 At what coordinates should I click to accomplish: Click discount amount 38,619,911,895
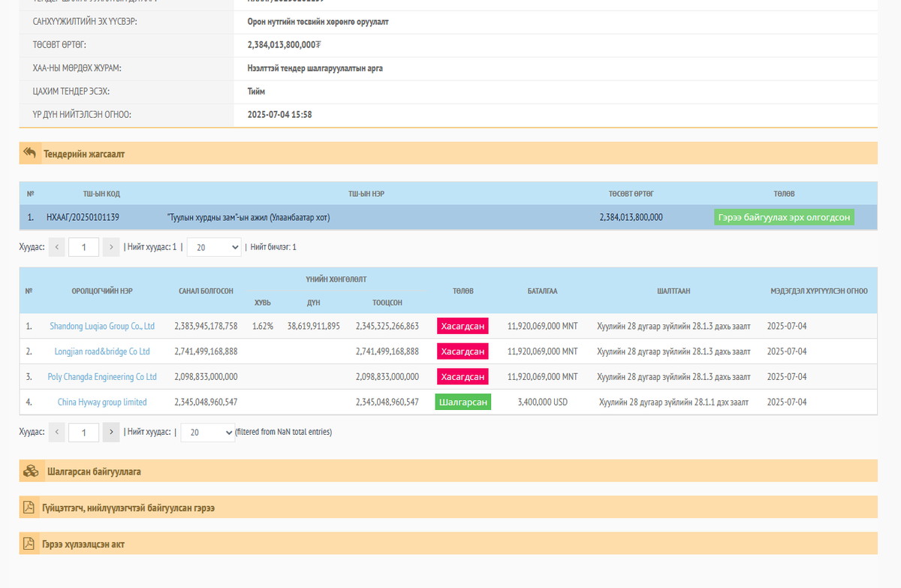pyautogui.click(x=314, y=326)
